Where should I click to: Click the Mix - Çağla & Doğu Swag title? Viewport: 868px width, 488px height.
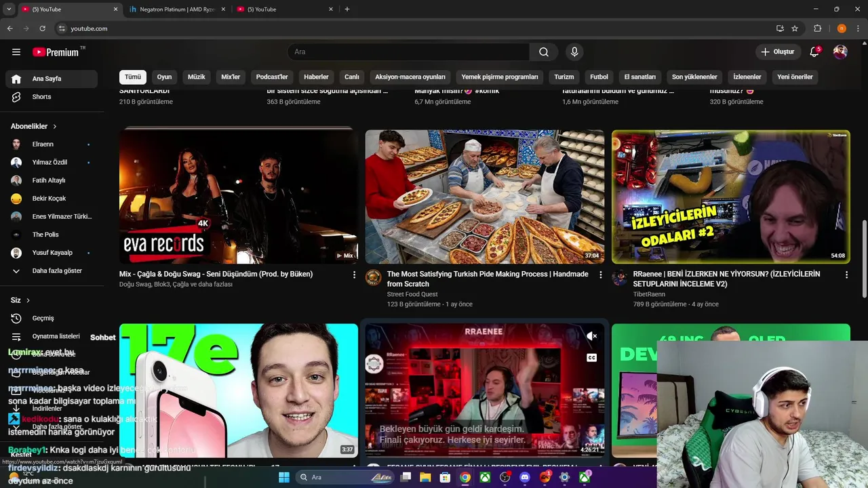216,274
